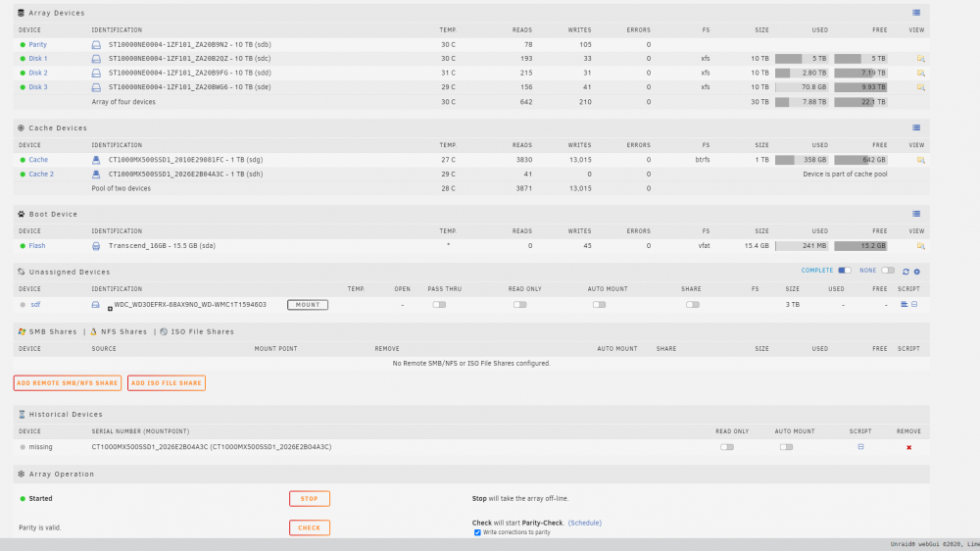The height and width of the screenshot is (551, 980).
Task: Open the Disk 2 device link
Action: pyautogui.click(x=37, y=73)
